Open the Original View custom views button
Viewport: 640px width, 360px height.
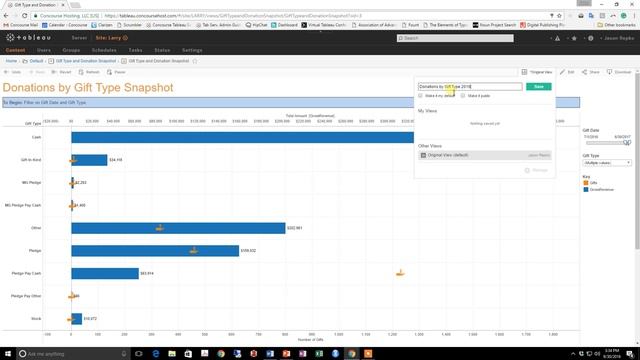pyautogui.click(x=537, y=72)
